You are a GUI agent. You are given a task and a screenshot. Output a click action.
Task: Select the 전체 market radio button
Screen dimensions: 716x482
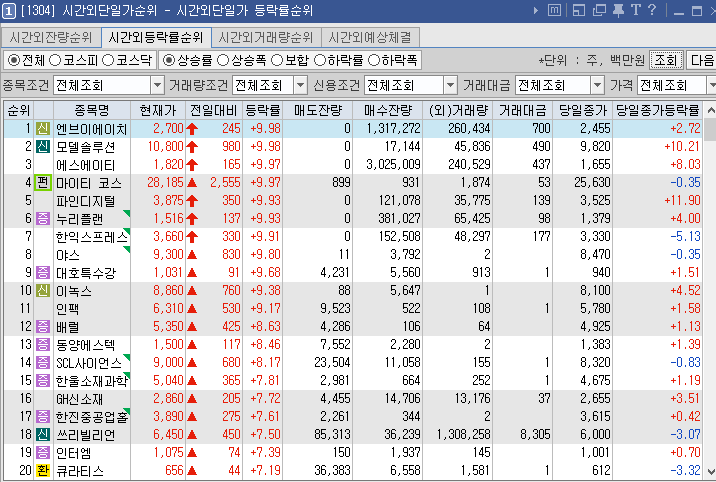[x=14, y=60]
